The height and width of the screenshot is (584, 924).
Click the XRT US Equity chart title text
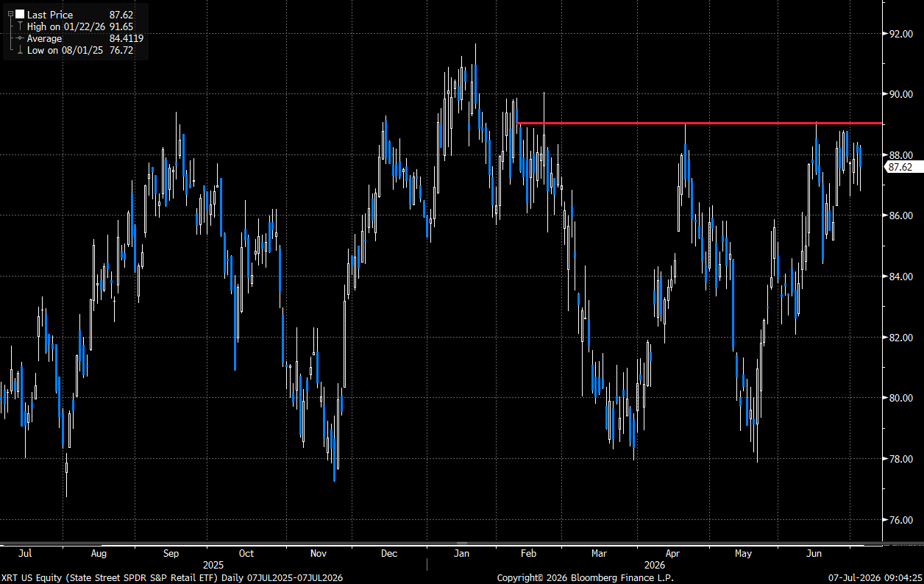pyautogui.click(x=172, y=578)
